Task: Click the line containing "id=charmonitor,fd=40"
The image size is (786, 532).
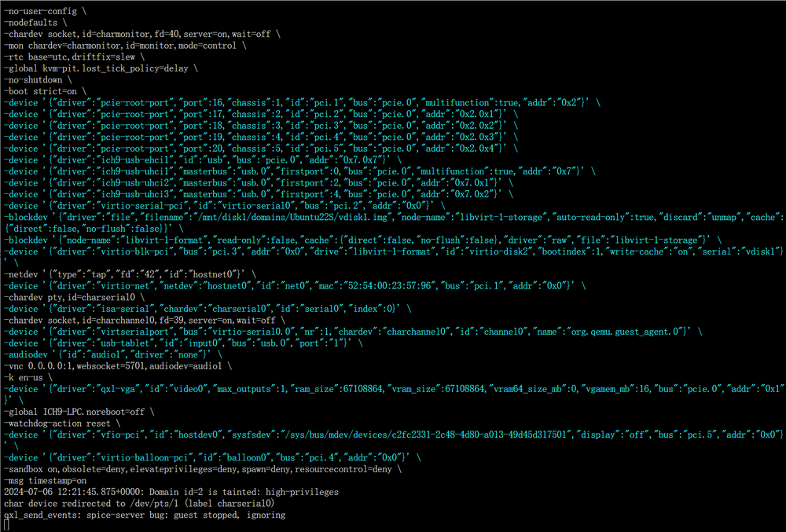Action: coord(142,34)
